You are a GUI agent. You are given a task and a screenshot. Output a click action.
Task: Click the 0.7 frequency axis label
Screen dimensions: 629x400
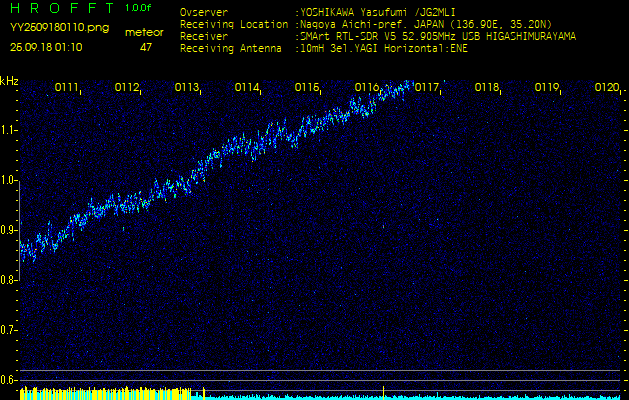pos(9,329)
